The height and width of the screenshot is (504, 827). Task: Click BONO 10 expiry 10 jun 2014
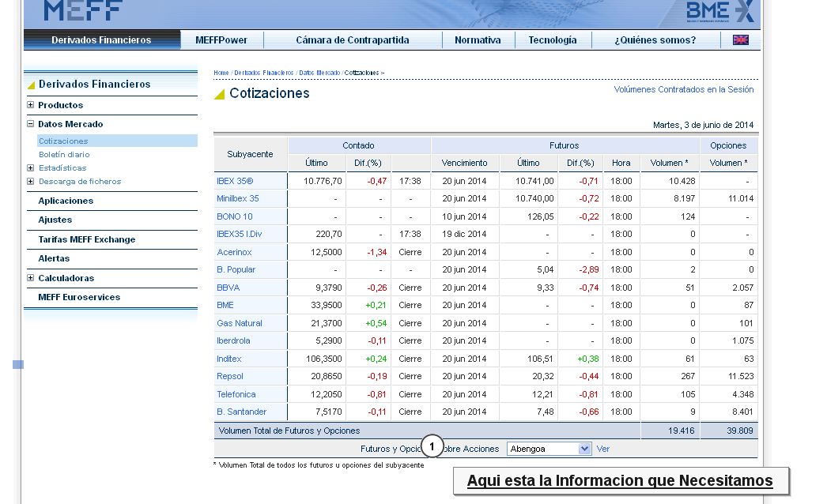point(464,216)
